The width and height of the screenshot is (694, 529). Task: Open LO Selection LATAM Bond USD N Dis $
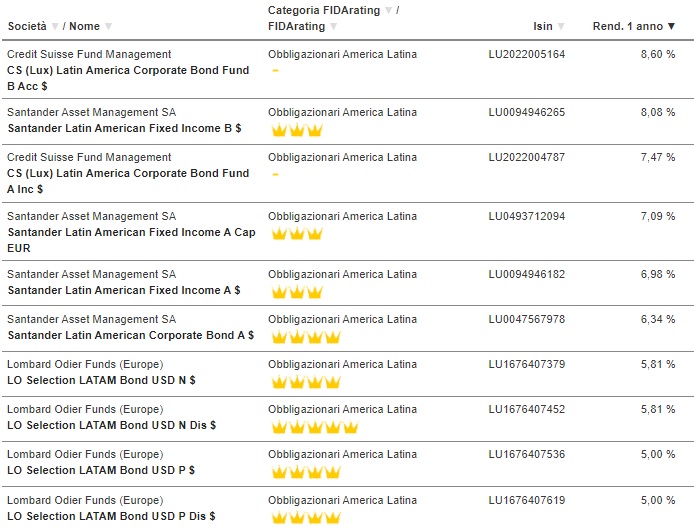point(112,425)
